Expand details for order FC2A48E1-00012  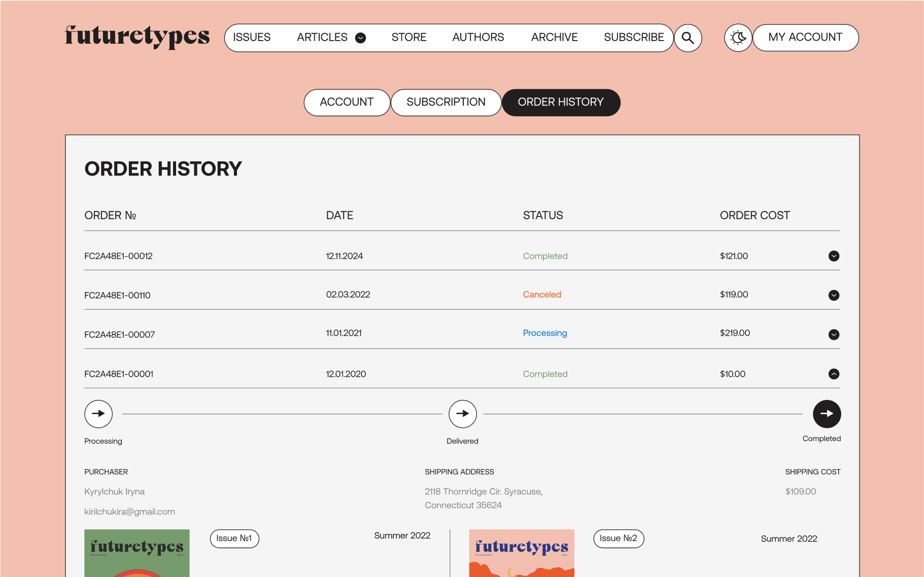834,256
